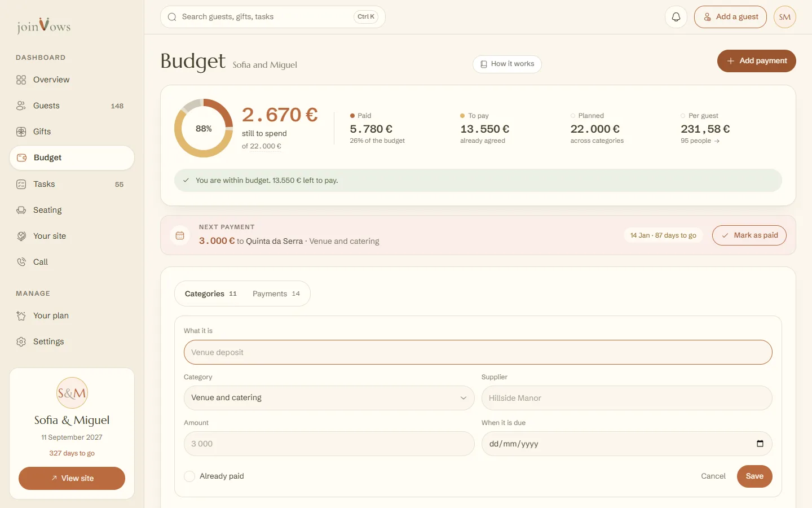This screenshot has height=508, width=812.
Task: Click the Add payment button
Action: (x=757, y=61)
